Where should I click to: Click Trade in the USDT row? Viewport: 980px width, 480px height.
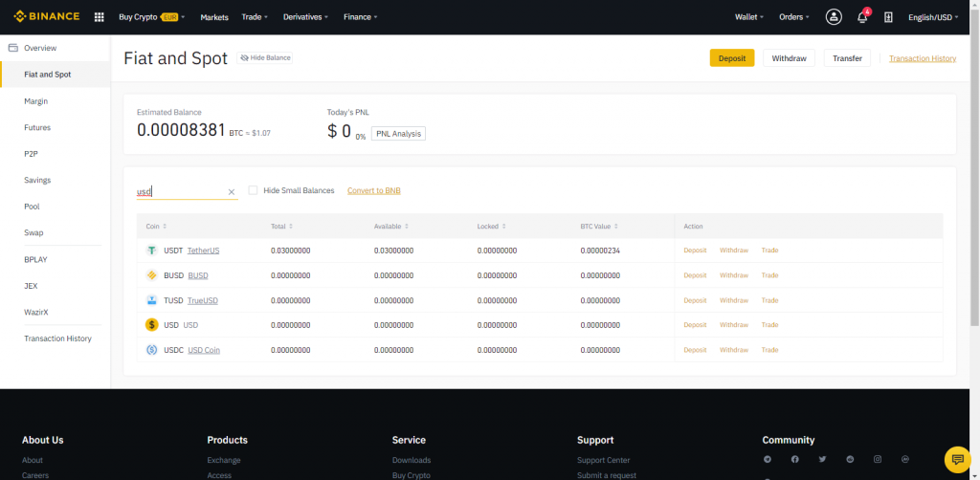(x=769, y=251)
